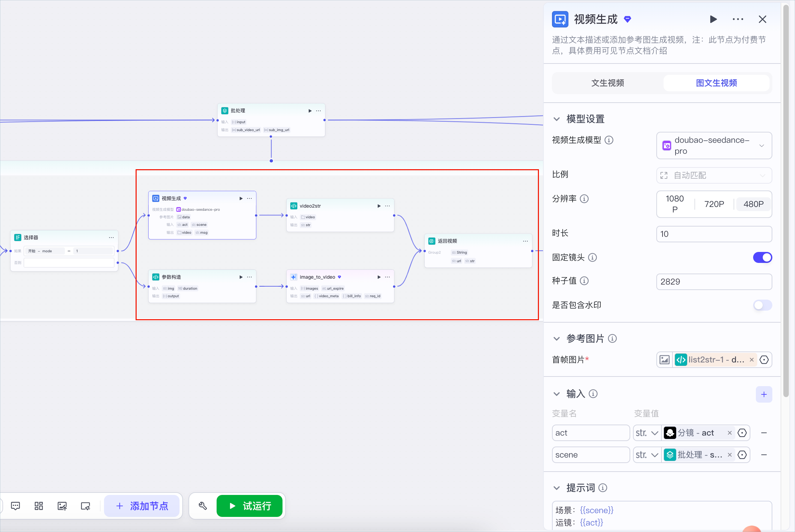This screenshot has height=532, width=795.
Task: Enable the 是否包含水印 toggle
Action: 762,305
